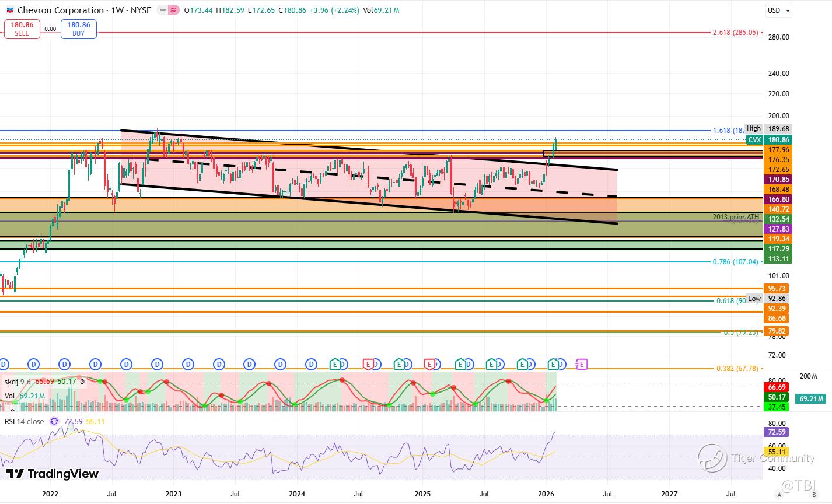832x504 pixels.
Task: Click the maroon 170.85 price label
Action: point(778,180)
